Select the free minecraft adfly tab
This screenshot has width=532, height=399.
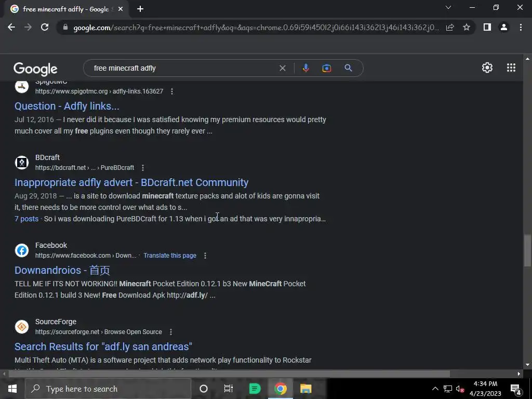tap(66, 9)
